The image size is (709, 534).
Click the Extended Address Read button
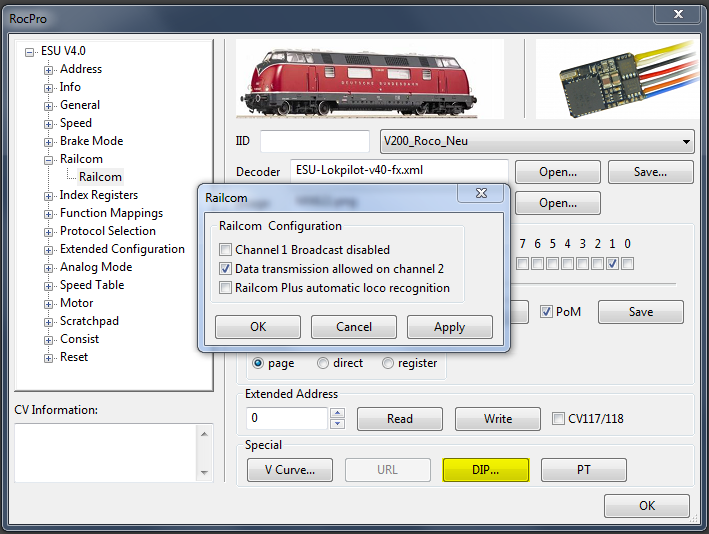click(x=399, y=419)
